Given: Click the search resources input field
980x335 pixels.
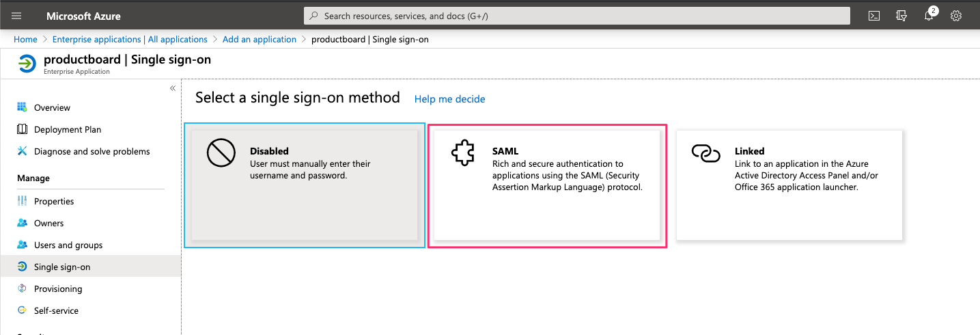Looking at the screenshot, I should click(577, 16).
